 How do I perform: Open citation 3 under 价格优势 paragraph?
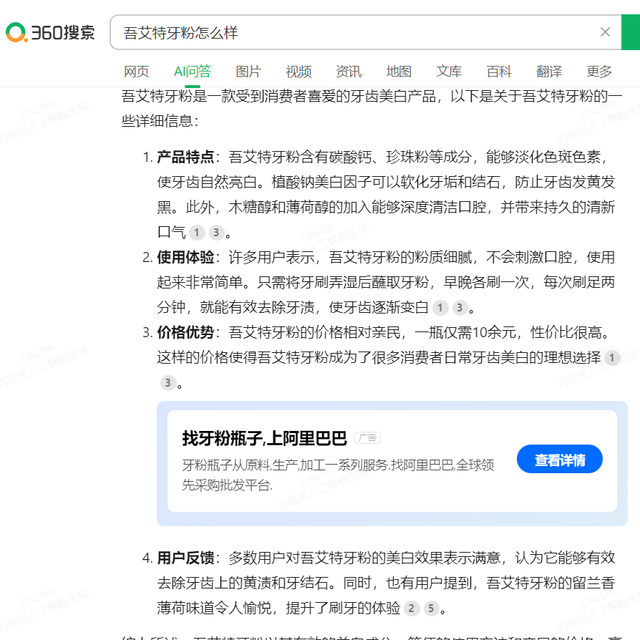[x=168, y=383]
